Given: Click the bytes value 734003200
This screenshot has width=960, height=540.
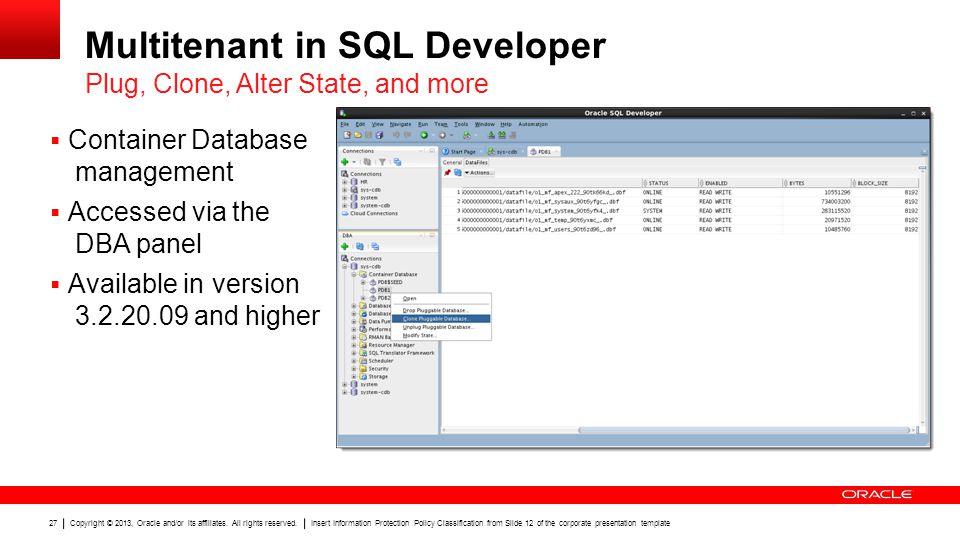Looking at the screenshot, I should (x=836, y=201).
